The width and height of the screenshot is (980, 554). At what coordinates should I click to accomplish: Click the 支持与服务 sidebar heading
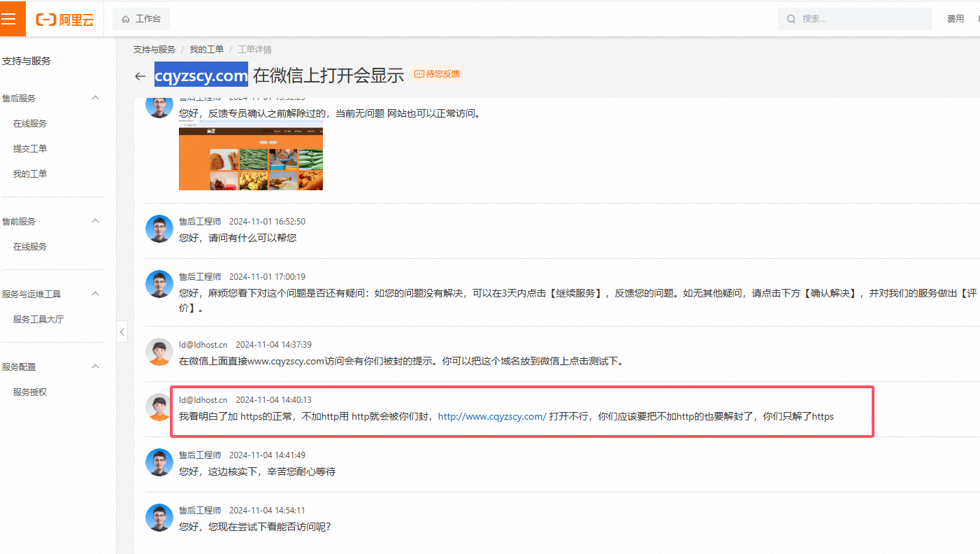click(27, 62)
